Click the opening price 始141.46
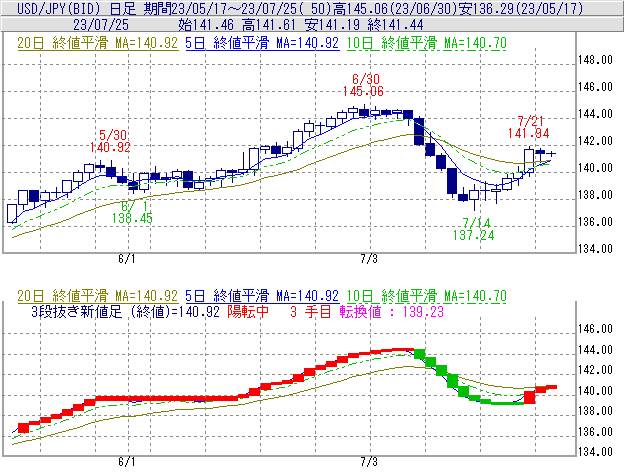The image size is (624, 475). [206, 25]
